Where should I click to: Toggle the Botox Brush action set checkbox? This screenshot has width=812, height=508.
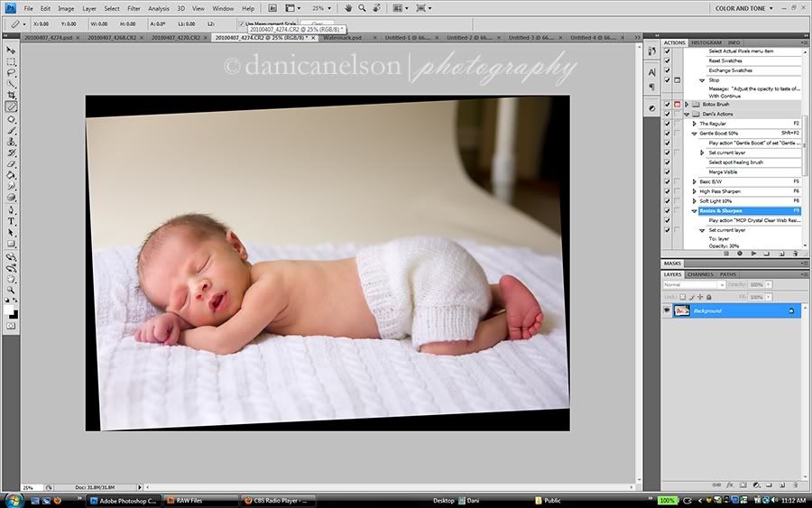pyautogui.click(x=667, y=104)
